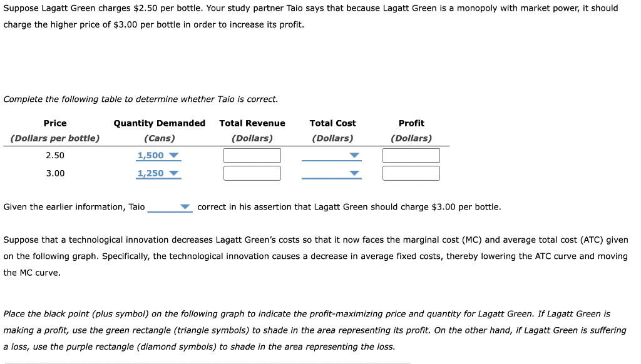
Task: Click the Profit field for the $2.50 row
Action: click(x=411, y=155)
